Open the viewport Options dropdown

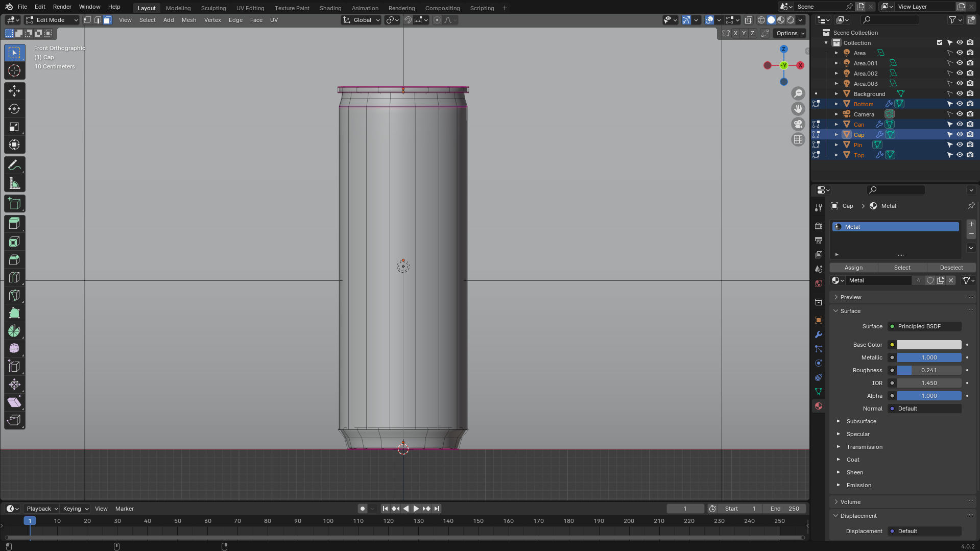[791, 33]
